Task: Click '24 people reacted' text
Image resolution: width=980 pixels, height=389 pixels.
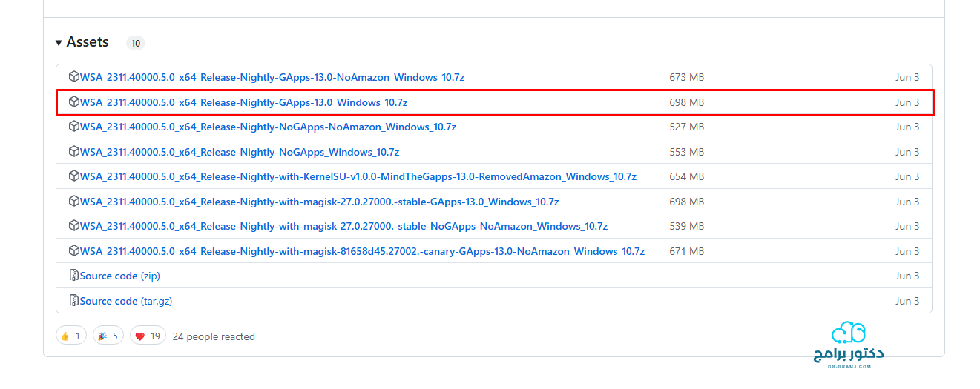Action: 214,336
